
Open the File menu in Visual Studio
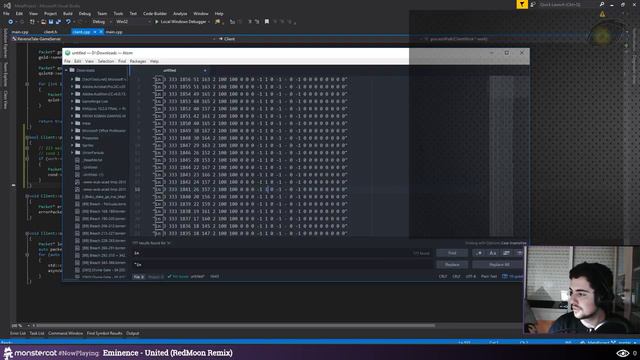tap(6, 13)
